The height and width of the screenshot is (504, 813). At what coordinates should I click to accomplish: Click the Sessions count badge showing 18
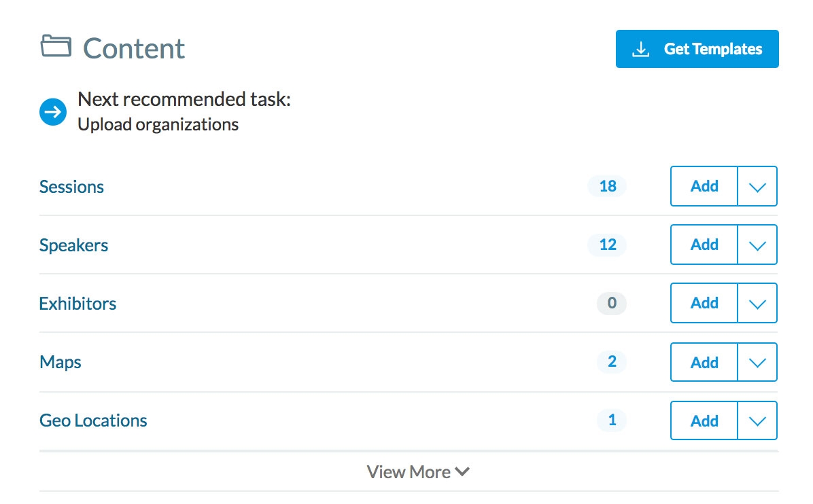point(607,186)
